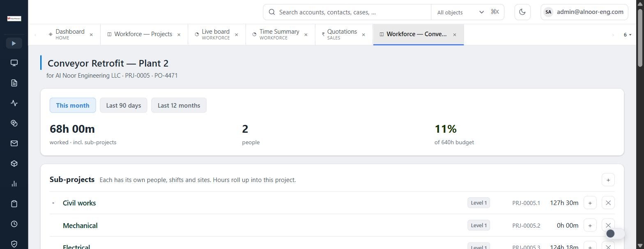Open the clipboard sidebar icon
The height and width of the screenshot is (249, 644).
click(x=14, y=204)
